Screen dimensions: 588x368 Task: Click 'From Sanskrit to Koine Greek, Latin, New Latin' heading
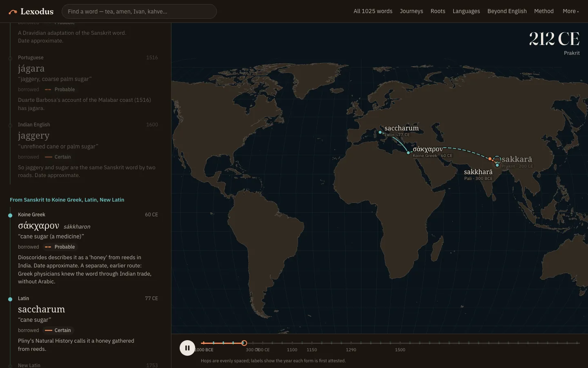click(67, 200)
